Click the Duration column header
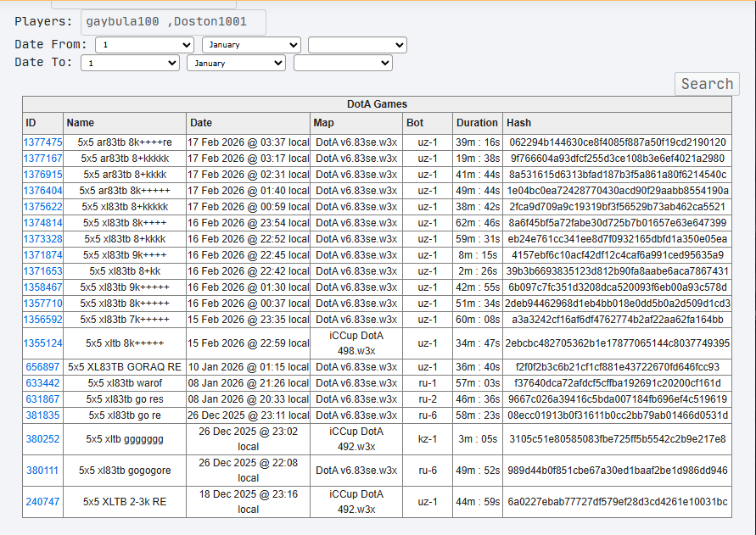The image size is (756, 535). pos(477,123)
